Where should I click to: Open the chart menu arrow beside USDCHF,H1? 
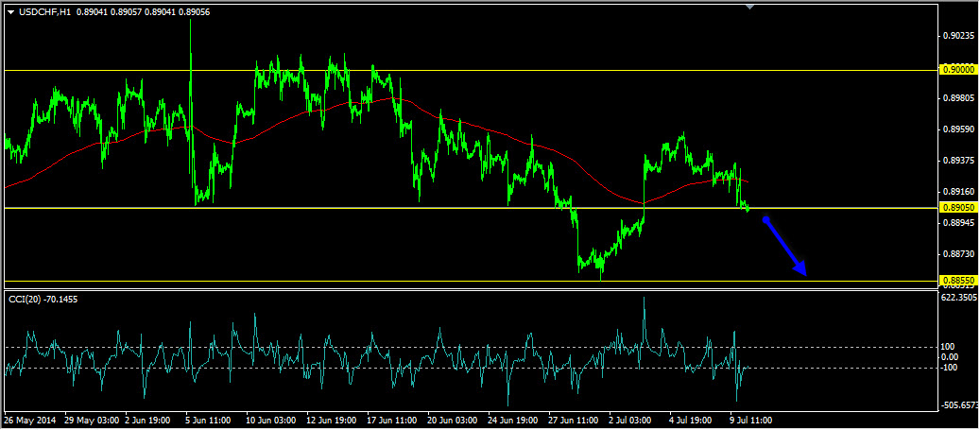pos(10,10)
